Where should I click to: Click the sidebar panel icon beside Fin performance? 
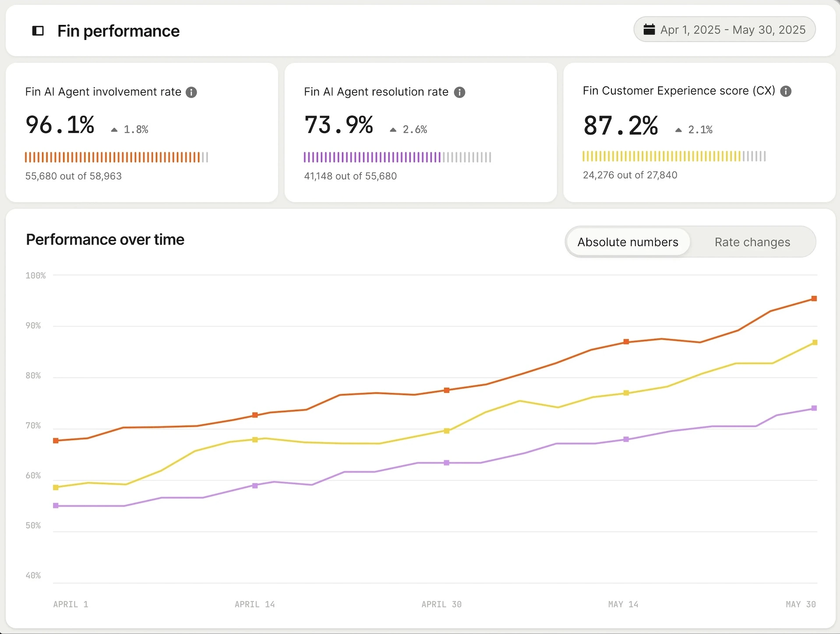click(x=38, y=31)
